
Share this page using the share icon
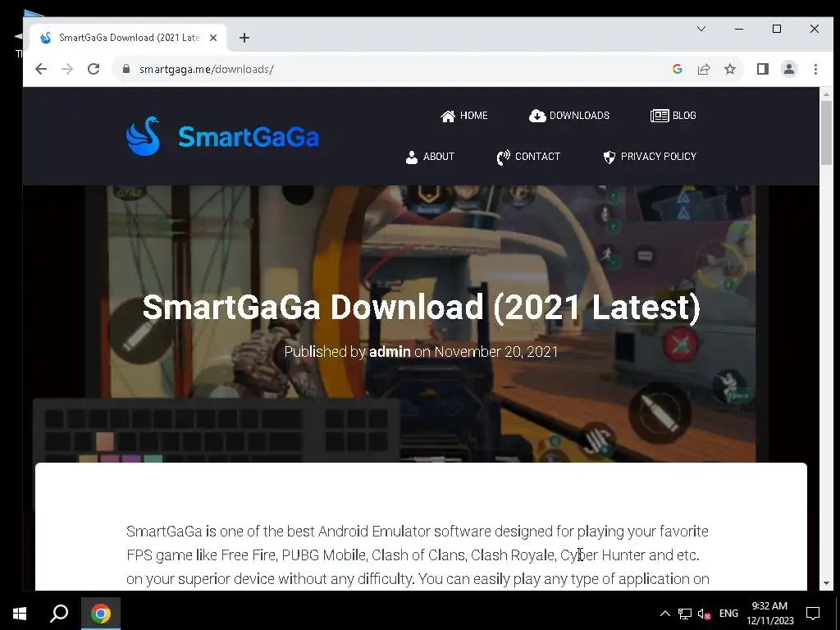tap(703, 69)
